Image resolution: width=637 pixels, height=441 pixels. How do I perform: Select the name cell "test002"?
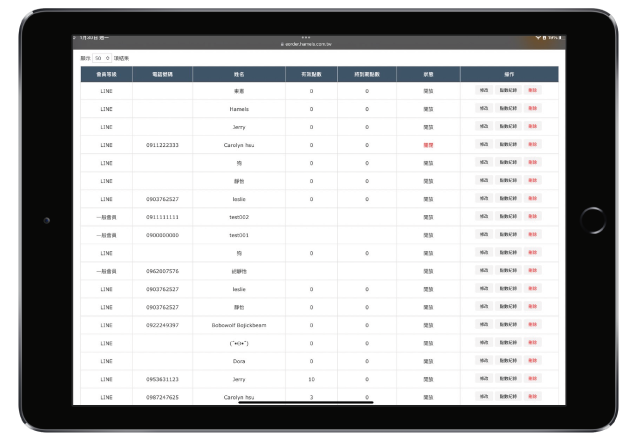[x=239, y=217]
